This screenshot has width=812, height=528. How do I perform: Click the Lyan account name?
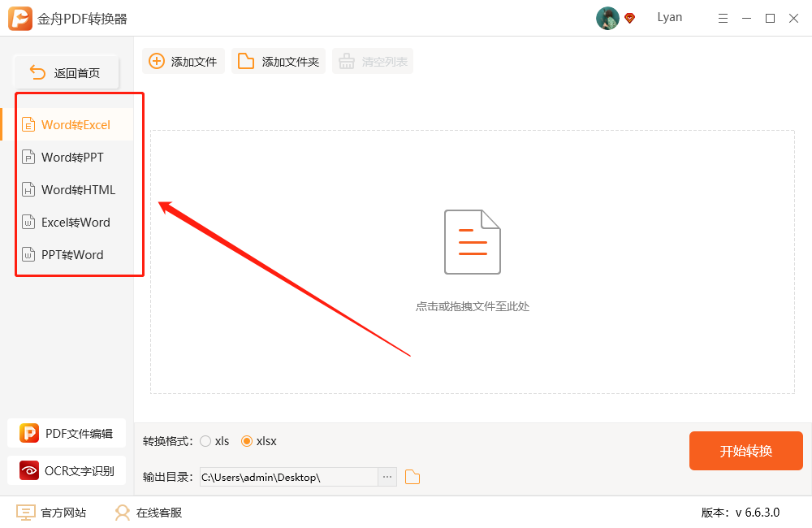[669, 17]
